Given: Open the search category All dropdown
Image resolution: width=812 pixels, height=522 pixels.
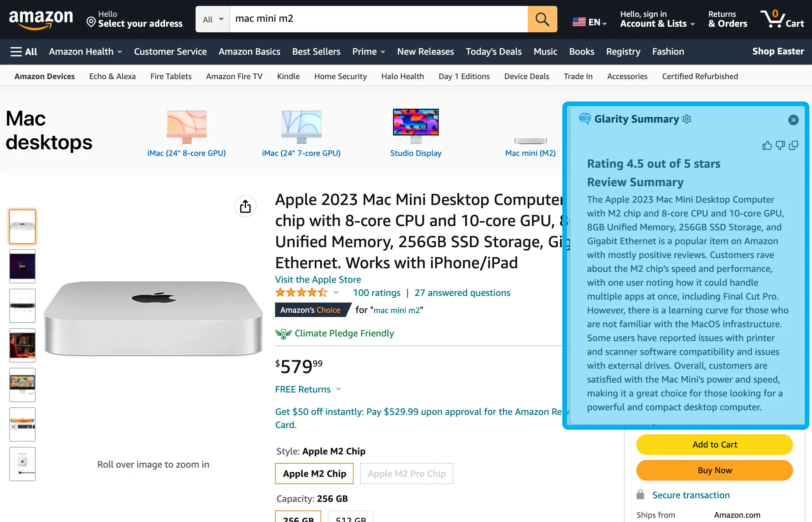Looking at the screenshot, I should [211, 19].
